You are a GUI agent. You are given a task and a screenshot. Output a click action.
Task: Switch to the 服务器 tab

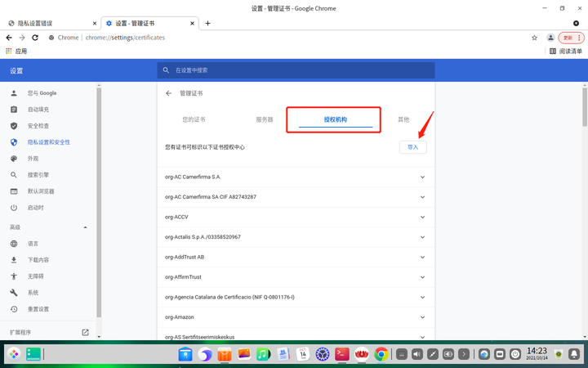[265, 119]
